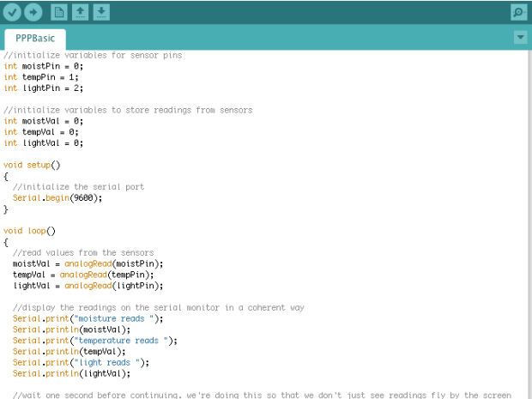Click the line 'int tempPin = 1;'

point(41,77)
